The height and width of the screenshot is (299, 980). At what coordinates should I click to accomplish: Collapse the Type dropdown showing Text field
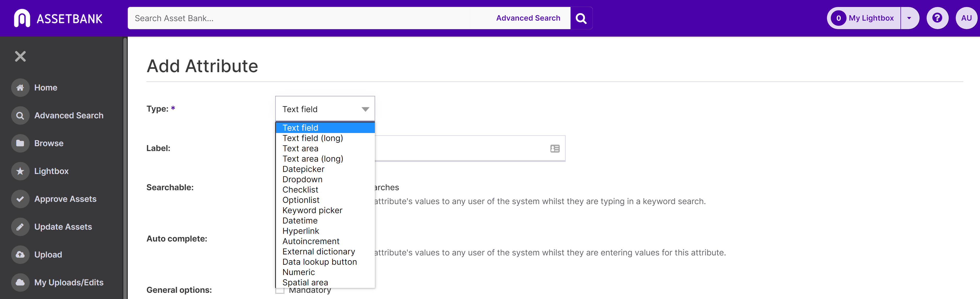click(x=325, y=109)
